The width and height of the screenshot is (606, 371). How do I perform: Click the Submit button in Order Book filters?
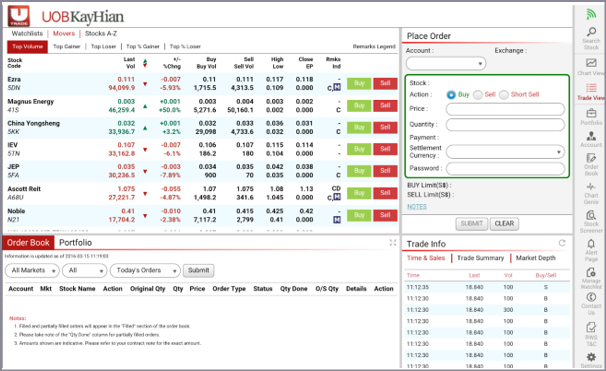pos(198,271)
